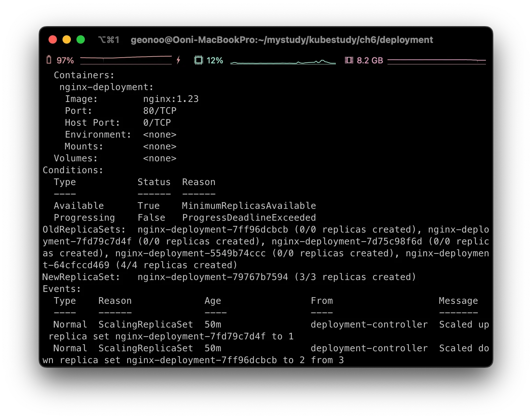Screen dimensions: 532x419
Task: Click the 'Age' column header
Action: point(213,301)
